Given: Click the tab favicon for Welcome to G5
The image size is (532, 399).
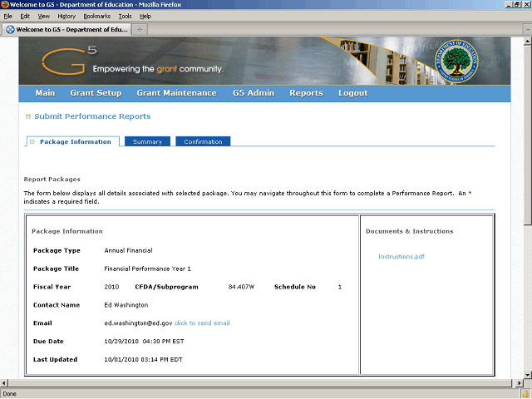Looking at the screenshot, I should [11, 30].
